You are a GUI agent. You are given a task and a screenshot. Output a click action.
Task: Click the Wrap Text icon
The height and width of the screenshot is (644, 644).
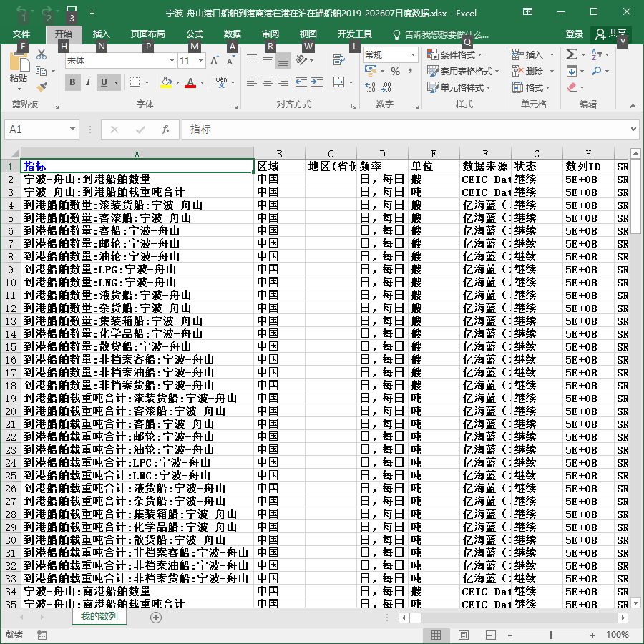click(339, 60)
